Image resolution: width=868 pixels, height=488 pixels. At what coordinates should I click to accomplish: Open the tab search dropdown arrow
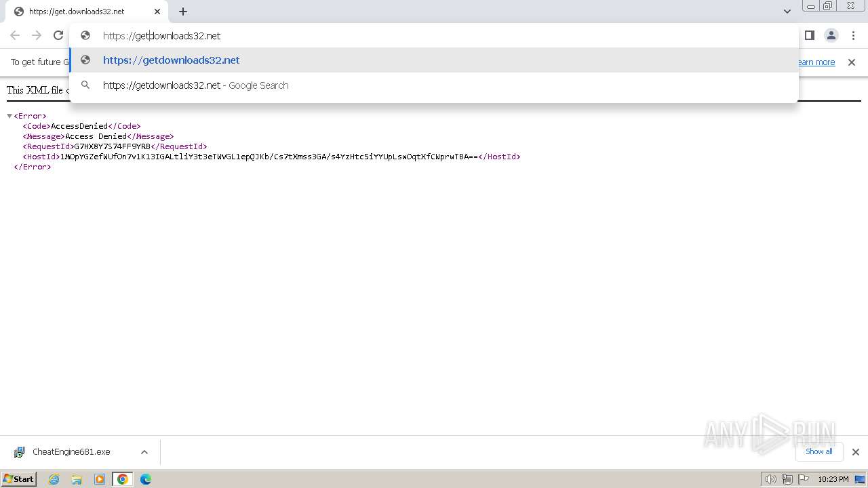tap(787, 12)
